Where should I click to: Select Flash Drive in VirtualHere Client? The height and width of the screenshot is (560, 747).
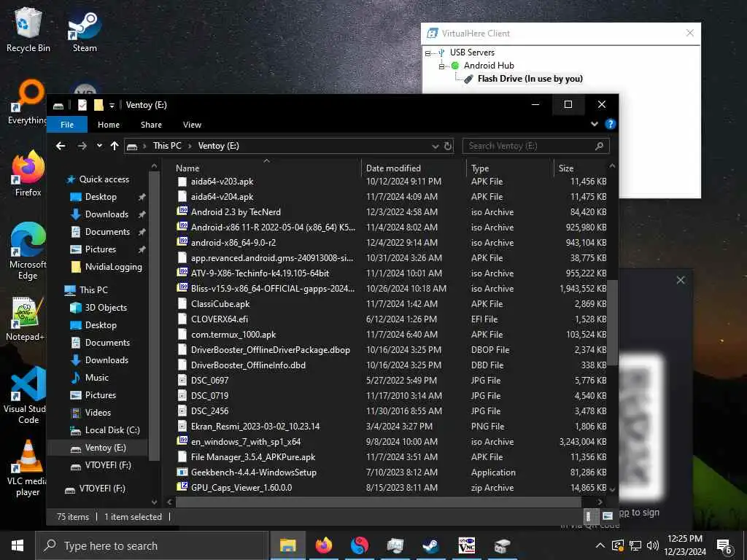(530, 79)
